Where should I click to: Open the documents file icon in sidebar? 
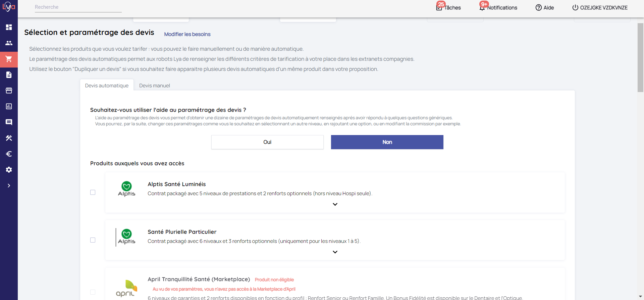click(x=9, y=75)
